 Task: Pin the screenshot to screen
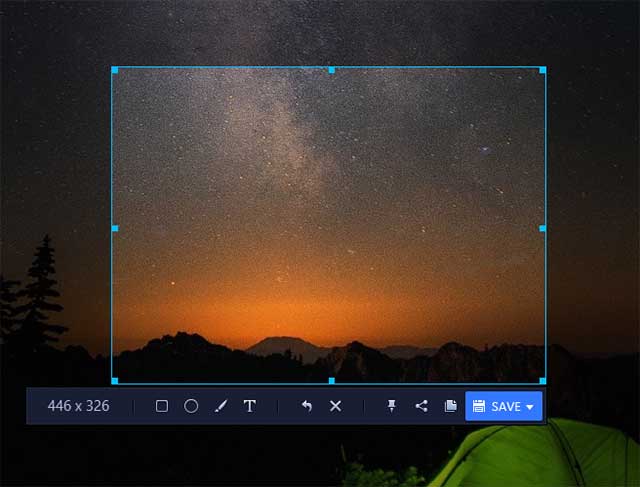[391, 406]
